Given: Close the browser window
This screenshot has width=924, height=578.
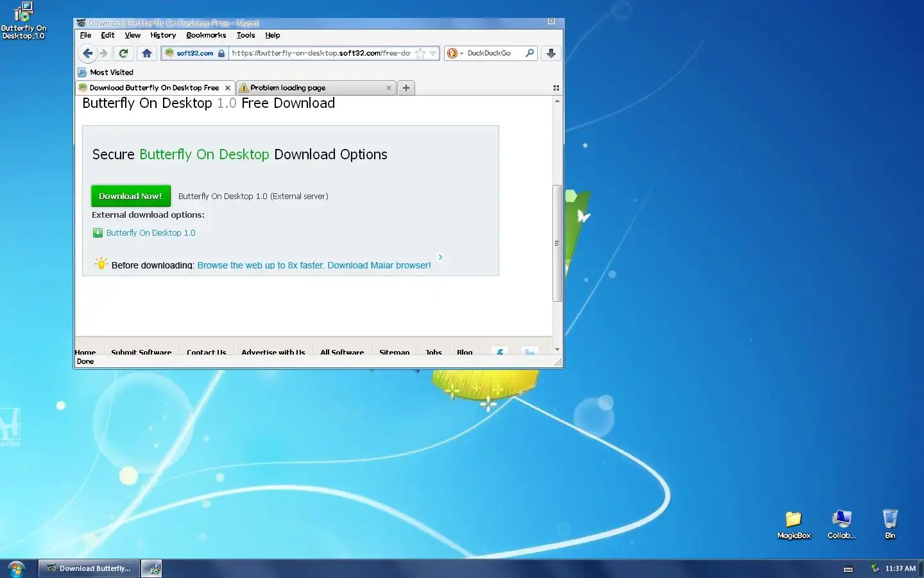Looking at the screenshot, I should 551,22.
